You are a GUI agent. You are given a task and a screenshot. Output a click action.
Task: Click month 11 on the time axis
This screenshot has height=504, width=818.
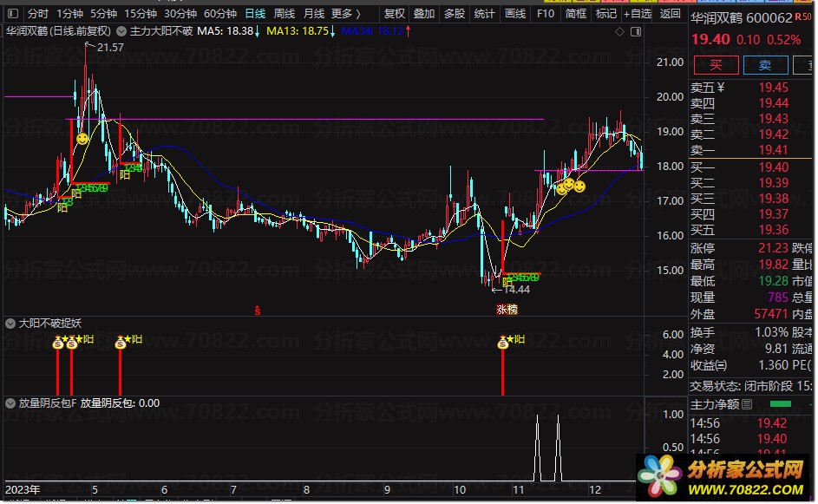pyautogui.click(x=518, y=490)
